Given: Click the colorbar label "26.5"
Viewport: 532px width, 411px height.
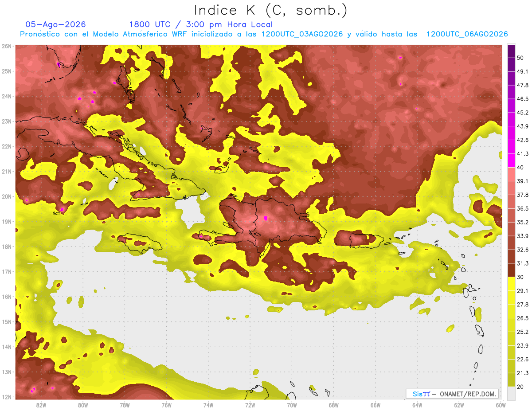Looking at the screenshot, I should tap(522, 318).
